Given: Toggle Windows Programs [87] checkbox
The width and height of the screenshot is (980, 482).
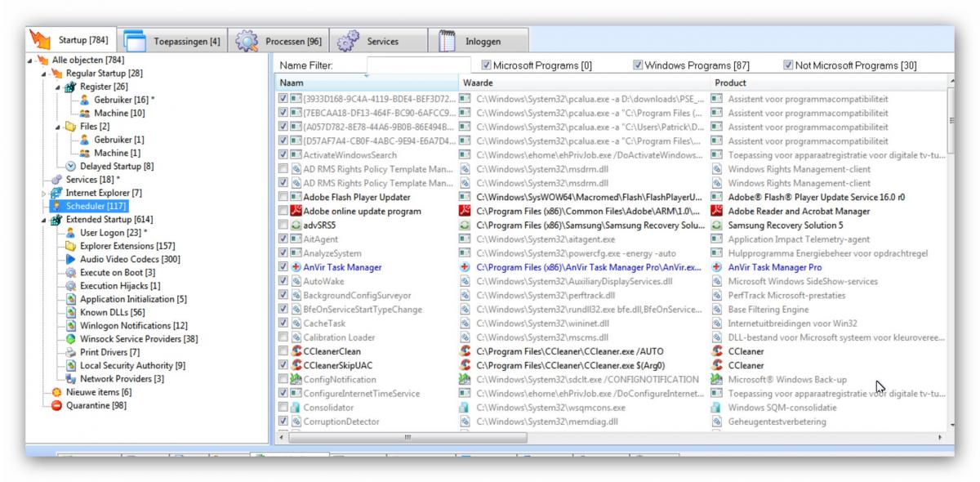Looking at the screenshot, I should (638, 65).
